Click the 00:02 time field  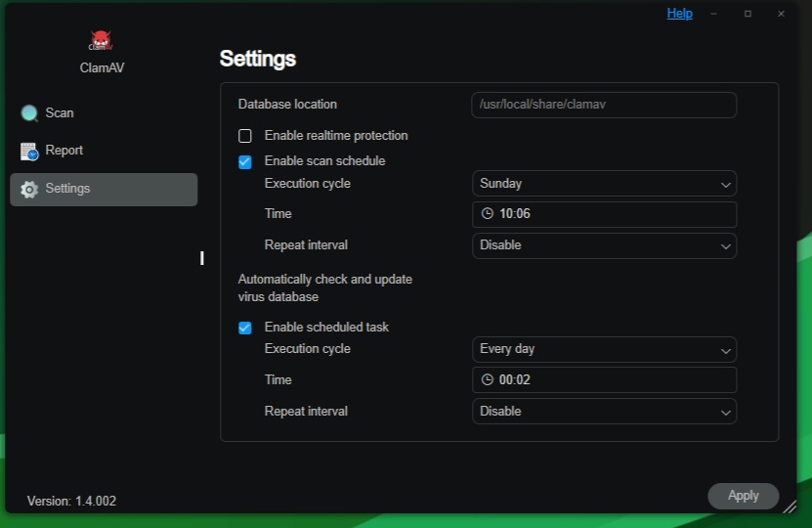coord(604,379)
